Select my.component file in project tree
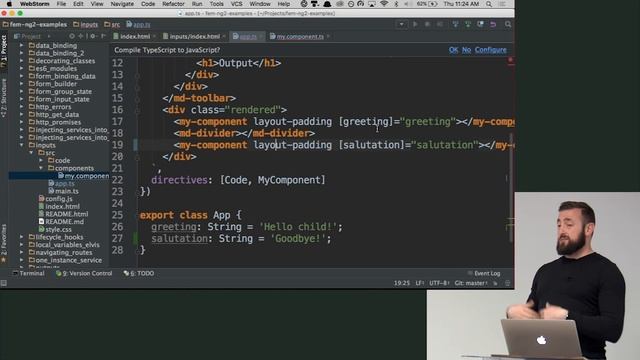The width and height of the screenshot is (640, 360). click(83, 176)
